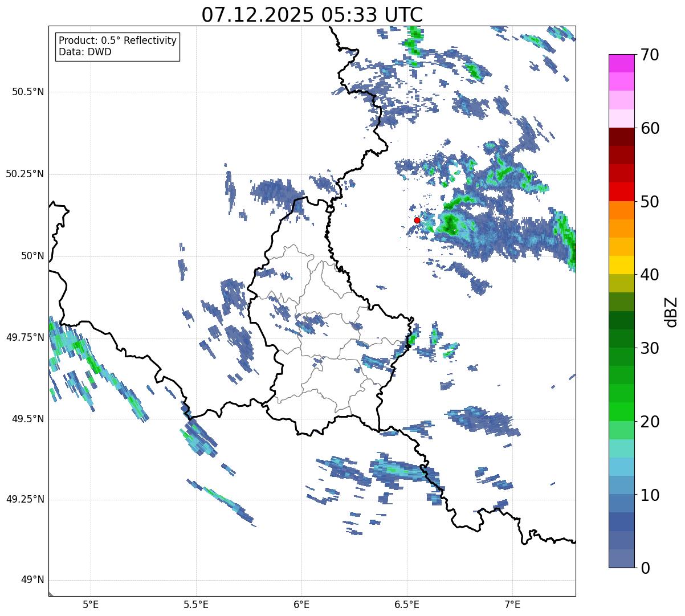Click the '49.25°N' latitude label
This screenshot has height=616, width=685.
pyautogui.click(x=25, y=499)
